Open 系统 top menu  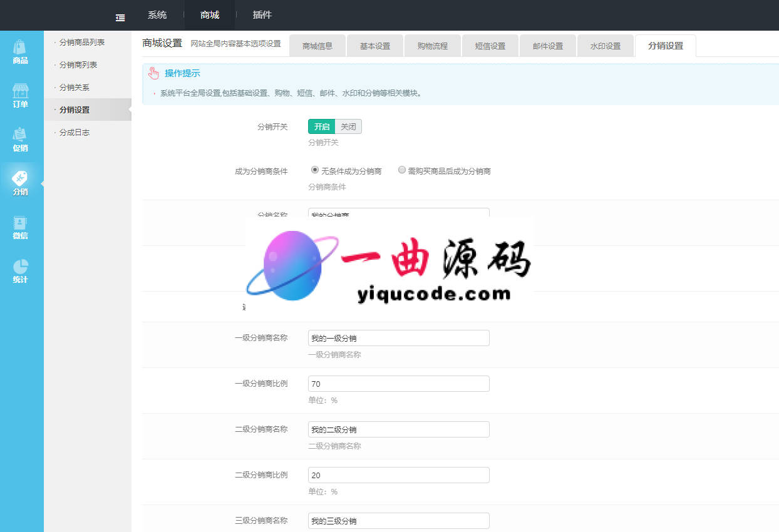click(157, 15)
